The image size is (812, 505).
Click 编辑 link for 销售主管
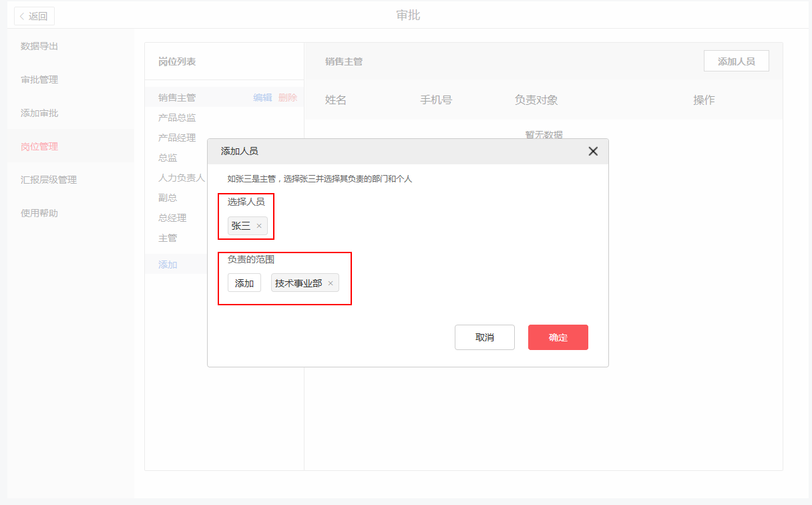tap(262, 98)
